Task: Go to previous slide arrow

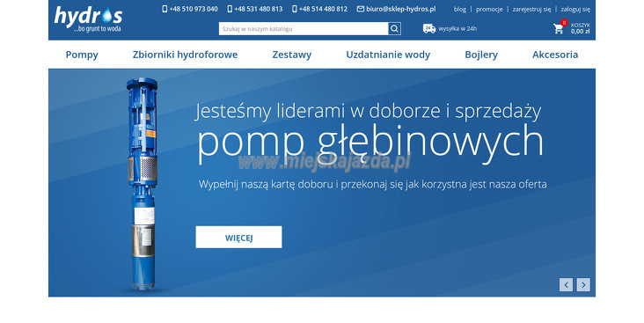Action: [x=566, y=284]
